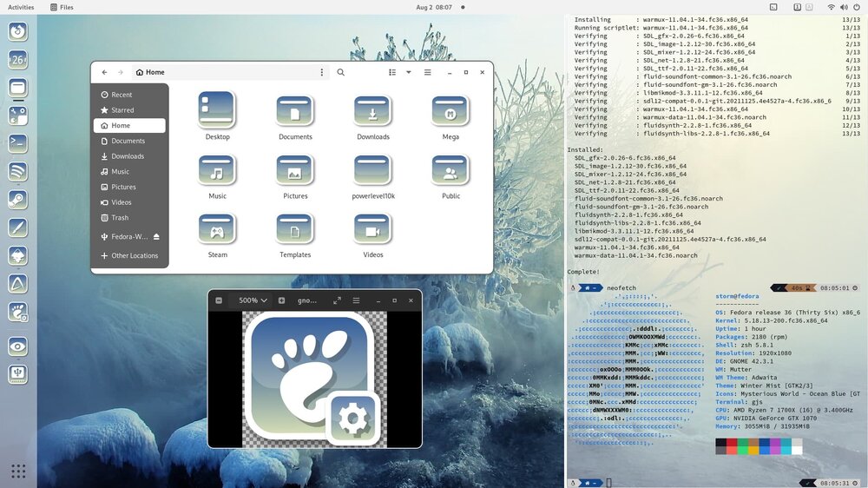The width and height of the screenshot is (868, 488).
Task: Click the search icon in Files header
Action: pyautogui.click(x=340, y=73)
